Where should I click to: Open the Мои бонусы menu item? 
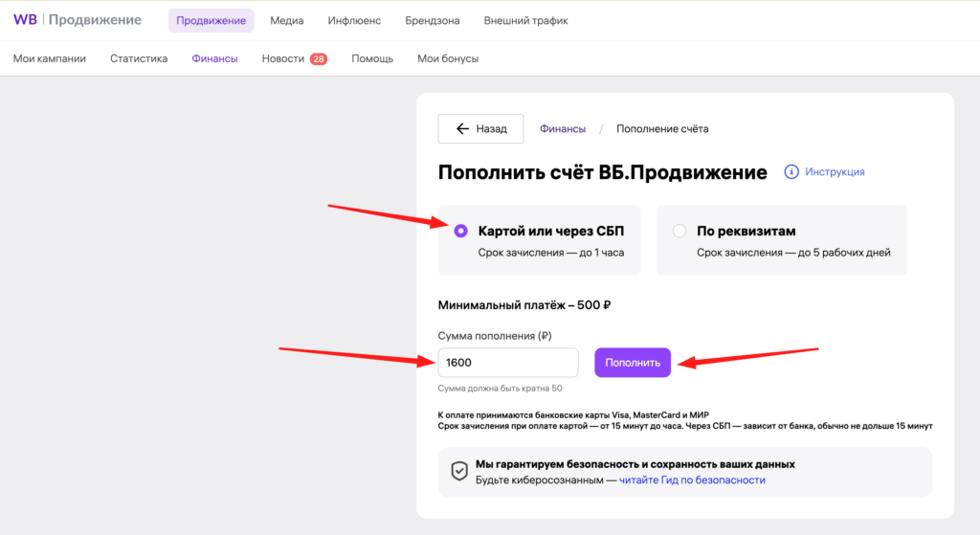pos(448,58)
